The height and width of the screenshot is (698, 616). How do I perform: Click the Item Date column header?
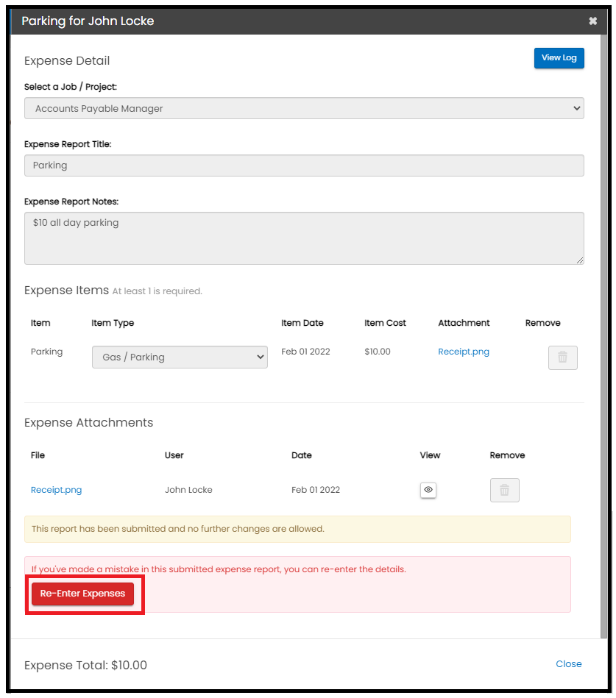point(302,323)
